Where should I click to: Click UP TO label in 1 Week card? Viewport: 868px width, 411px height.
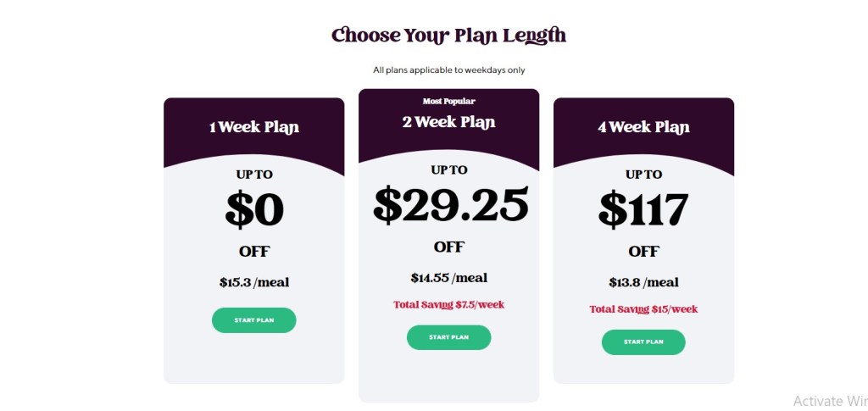pyautogui.click(x=253, y=175)
